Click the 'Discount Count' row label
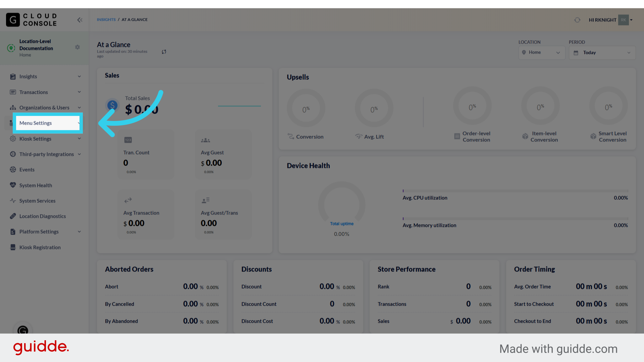644x362 pixels. point(259,304)
